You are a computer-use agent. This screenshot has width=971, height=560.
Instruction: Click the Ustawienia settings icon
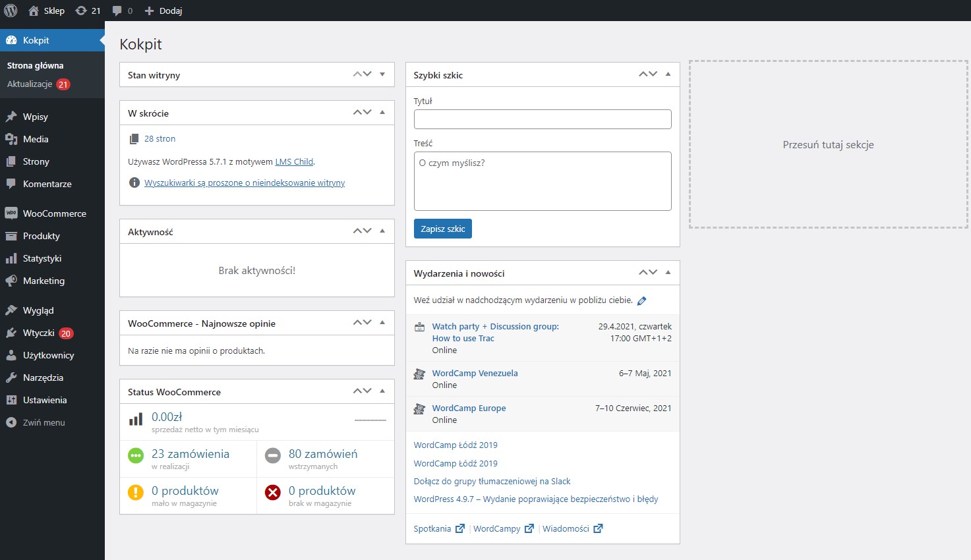pos(11,400)
